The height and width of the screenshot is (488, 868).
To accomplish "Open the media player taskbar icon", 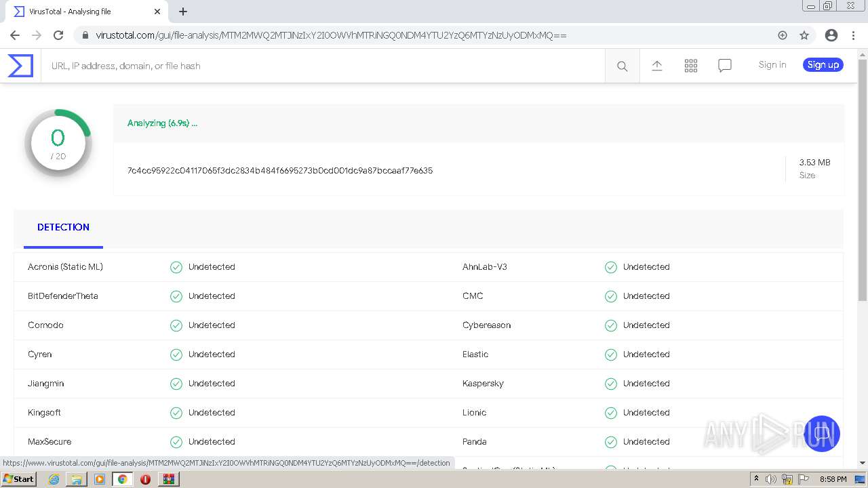I will (x=100, y=479).
